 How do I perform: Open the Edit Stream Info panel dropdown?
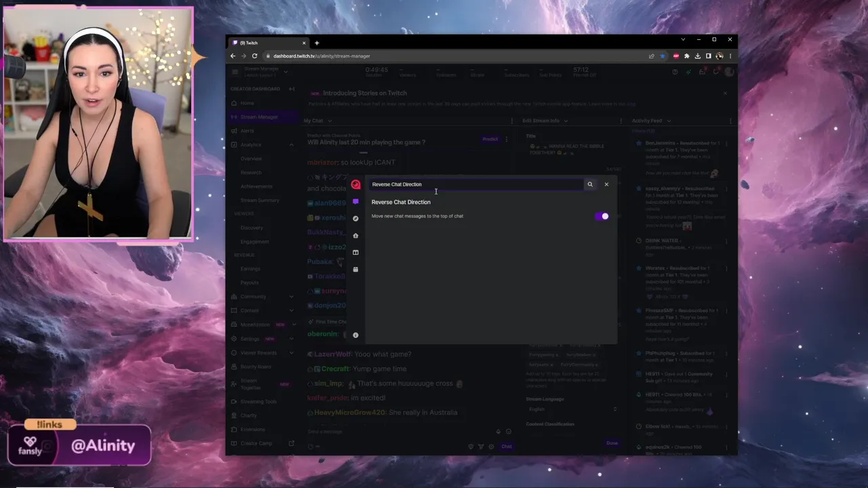(566, 121)
